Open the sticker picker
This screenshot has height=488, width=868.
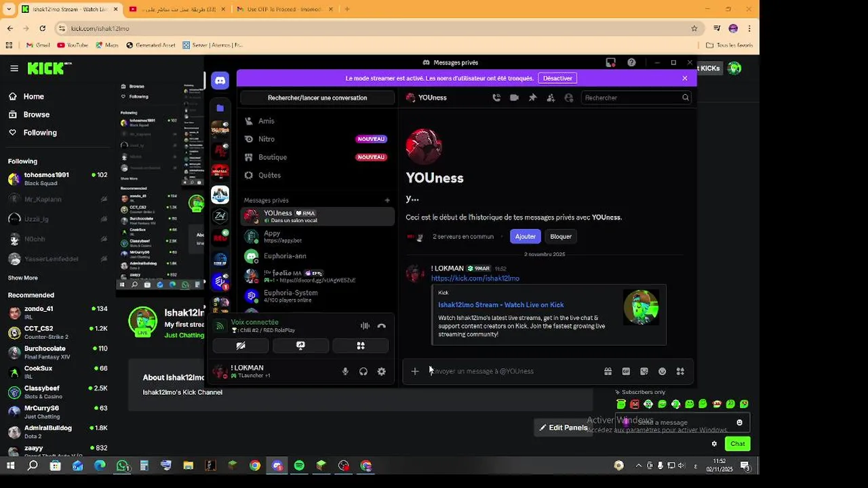pos(644,371)
